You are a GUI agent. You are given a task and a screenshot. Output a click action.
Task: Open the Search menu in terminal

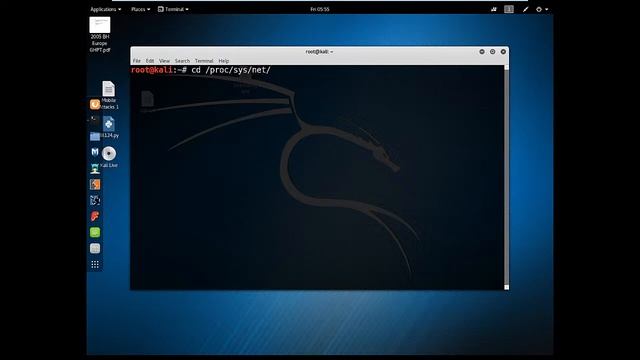pos(182,61)
